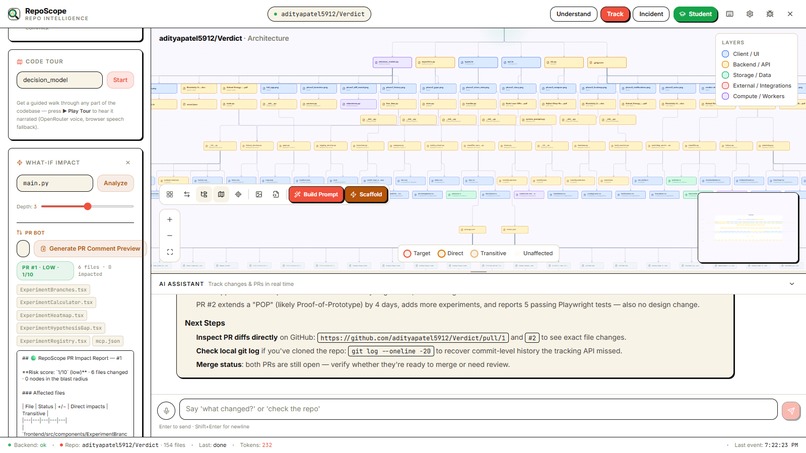Click the decision_model tour input field

point(60,80)
